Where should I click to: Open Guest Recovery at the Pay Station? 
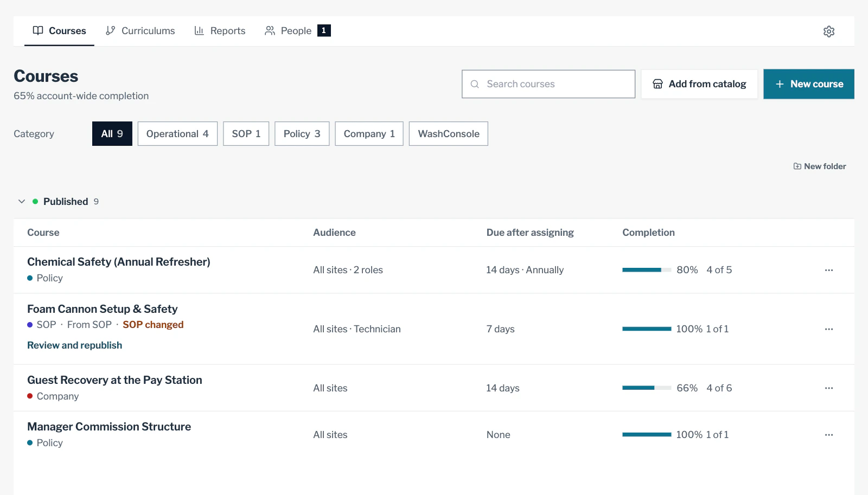114,380
